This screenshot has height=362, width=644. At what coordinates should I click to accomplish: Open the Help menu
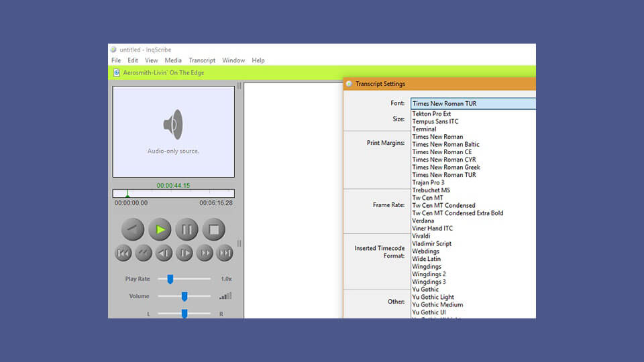click(x=258, y=60)
